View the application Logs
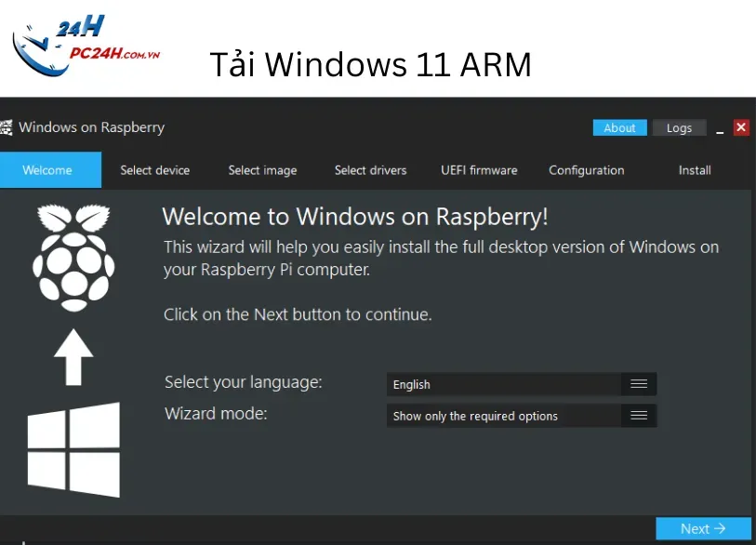The width and height of the screenshot is (756, 545). [x=680, y=127]
